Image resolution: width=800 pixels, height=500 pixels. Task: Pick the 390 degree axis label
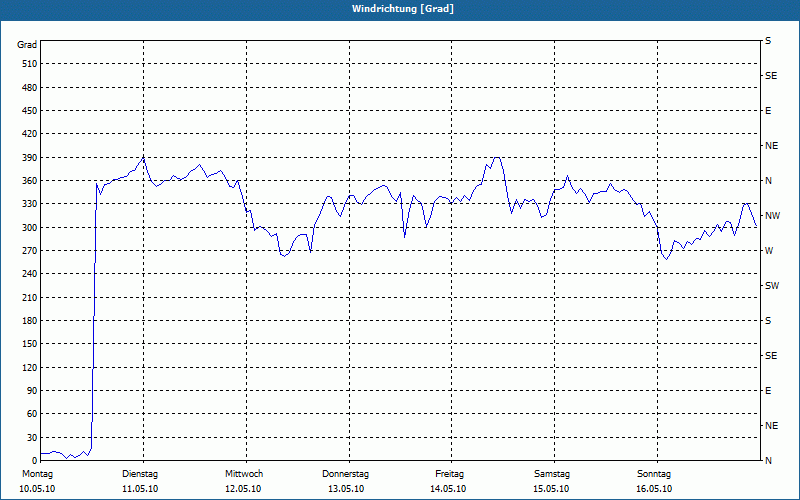[30, 158]
